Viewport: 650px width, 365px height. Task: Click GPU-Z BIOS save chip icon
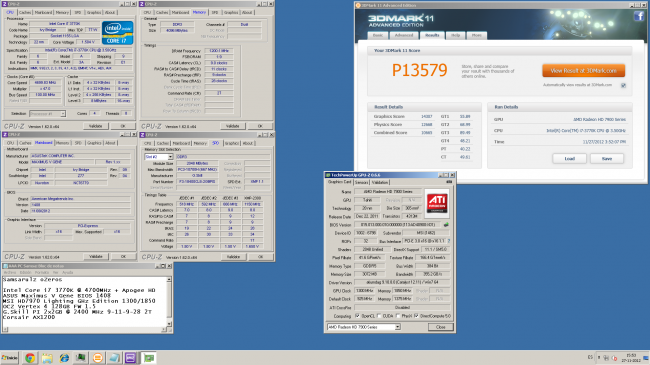click(x=446, y=225)
